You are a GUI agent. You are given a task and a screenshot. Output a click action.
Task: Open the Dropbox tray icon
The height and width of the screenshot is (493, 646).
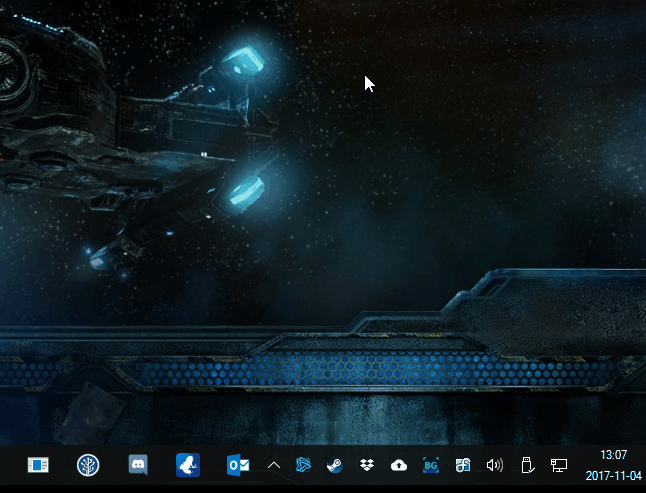[x=367, y=465]
